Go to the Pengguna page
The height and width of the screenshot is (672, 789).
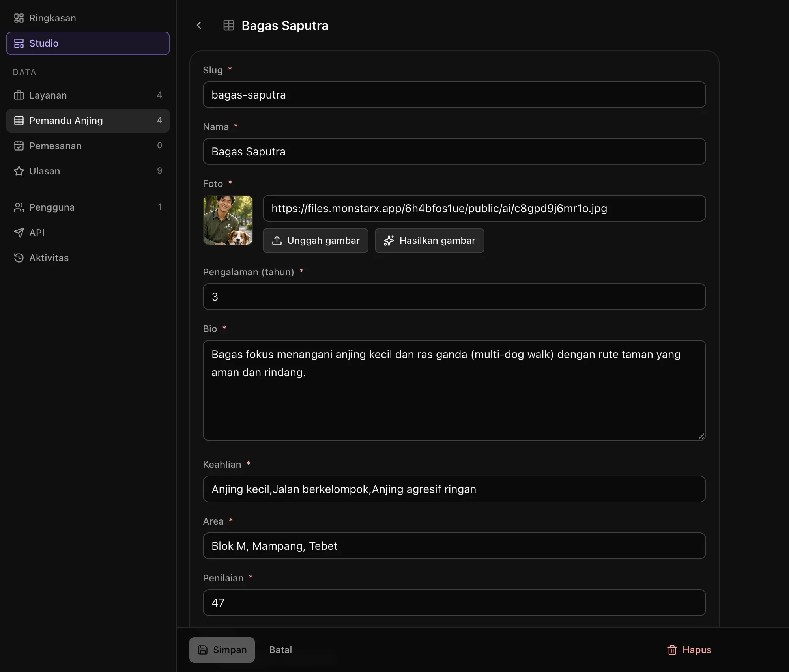88,207
